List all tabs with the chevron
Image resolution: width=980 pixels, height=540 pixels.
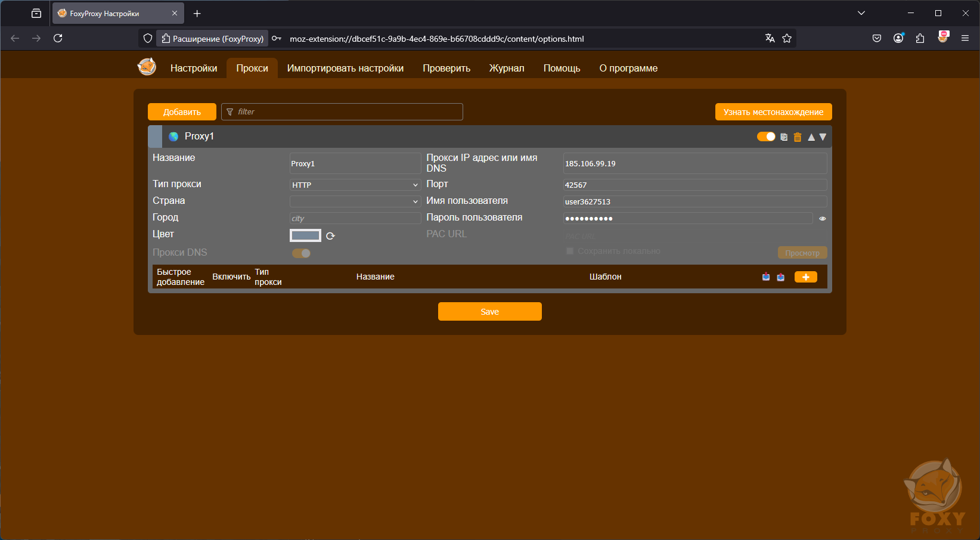(861, 13)
